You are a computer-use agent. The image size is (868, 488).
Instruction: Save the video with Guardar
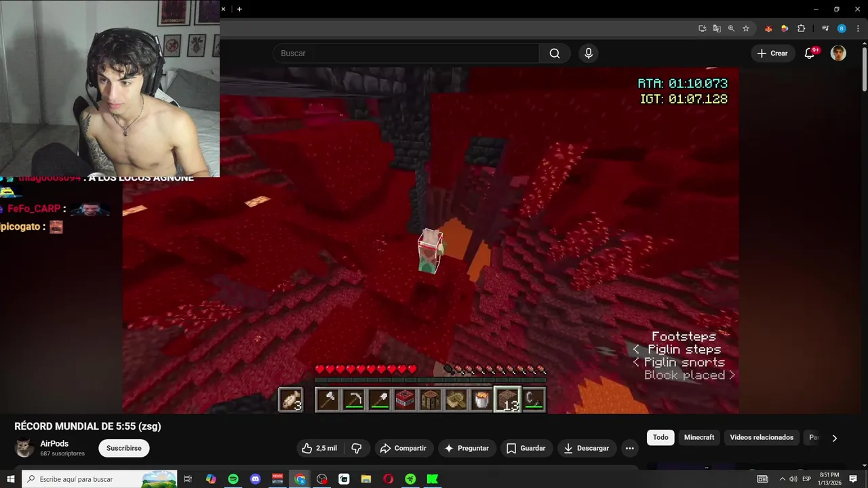coord(526,448)
